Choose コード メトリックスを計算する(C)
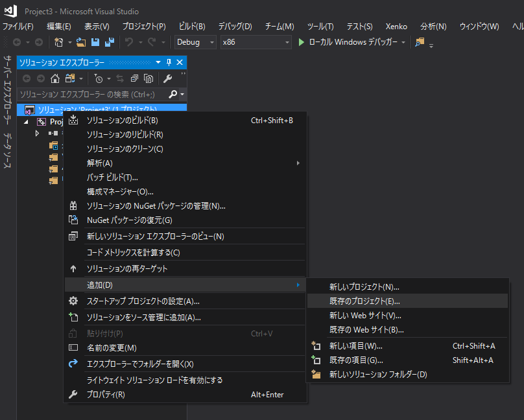Screen dimensions: 524x420 tap(185, 253)
